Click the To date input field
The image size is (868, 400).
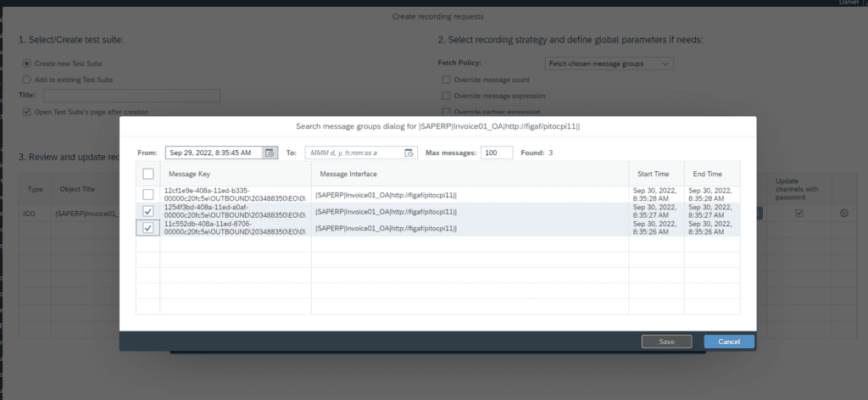355,153
